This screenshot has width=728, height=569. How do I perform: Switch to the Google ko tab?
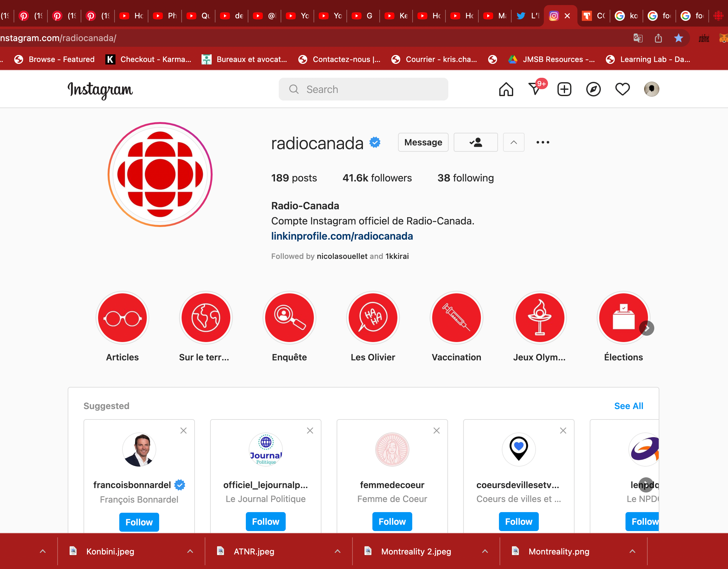[x=626, y=16]
